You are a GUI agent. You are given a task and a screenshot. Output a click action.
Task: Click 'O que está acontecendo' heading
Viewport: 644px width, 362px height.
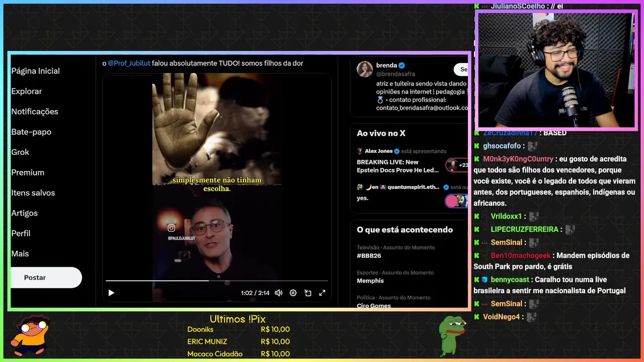pos(405,230)
